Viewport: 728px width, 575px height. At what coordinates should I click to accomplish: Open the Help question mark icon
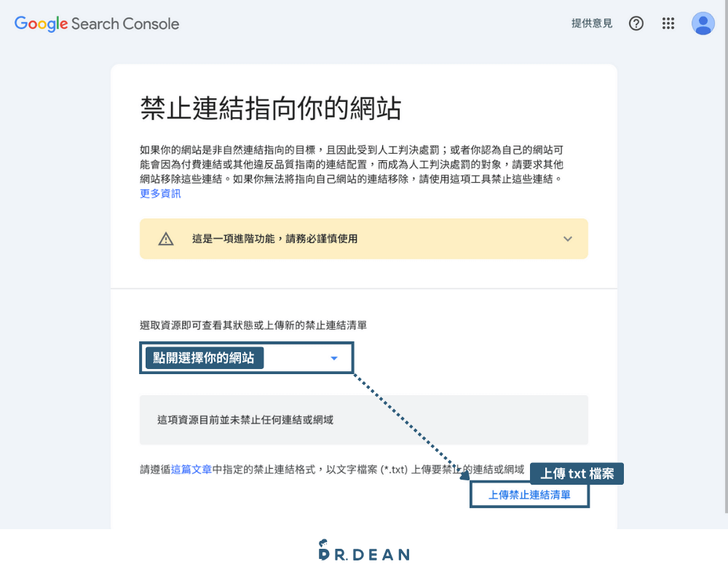click(x=636, y=23)
